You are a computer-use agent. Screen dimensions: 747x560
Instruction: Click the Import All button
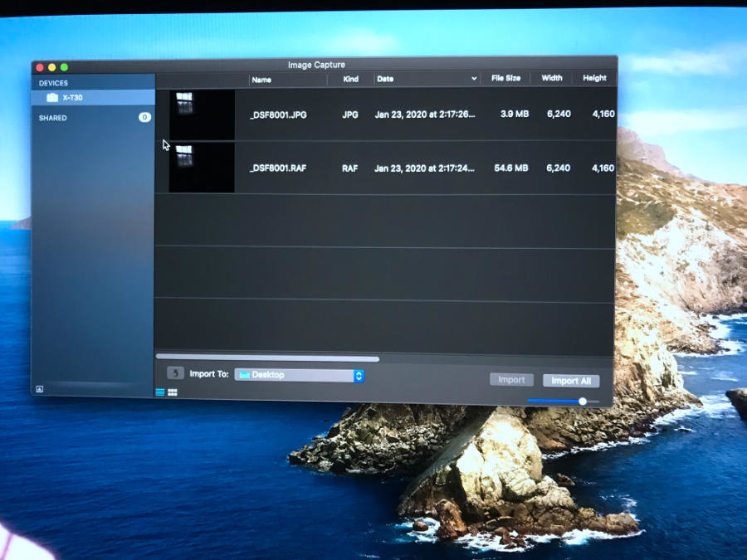[571, 381]
